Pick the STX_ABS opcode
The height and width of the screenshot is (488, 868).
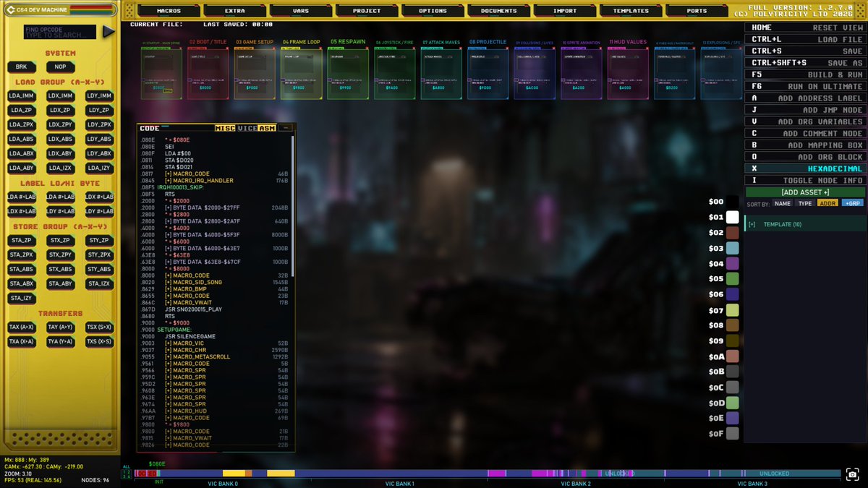[x=61, y=269]
